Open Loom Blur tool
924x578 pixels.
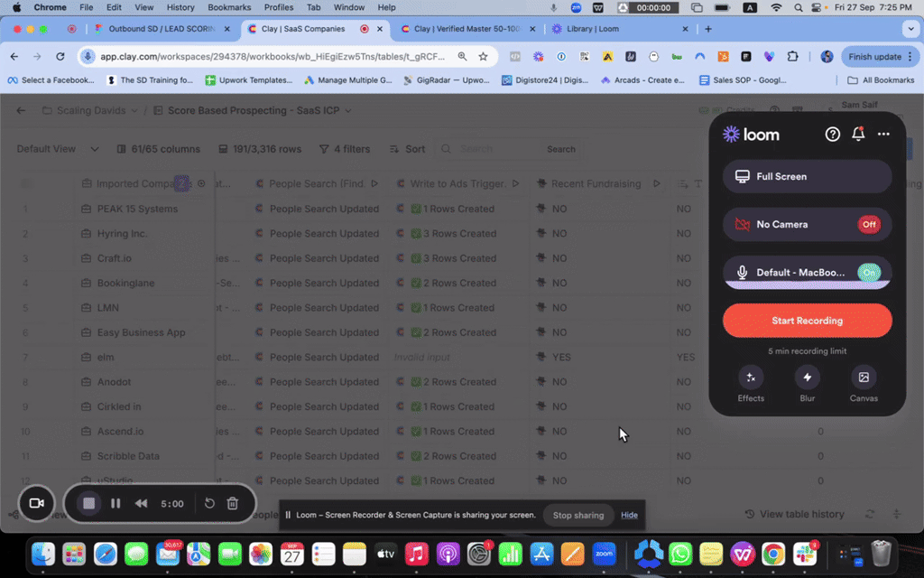pos(807,378)
